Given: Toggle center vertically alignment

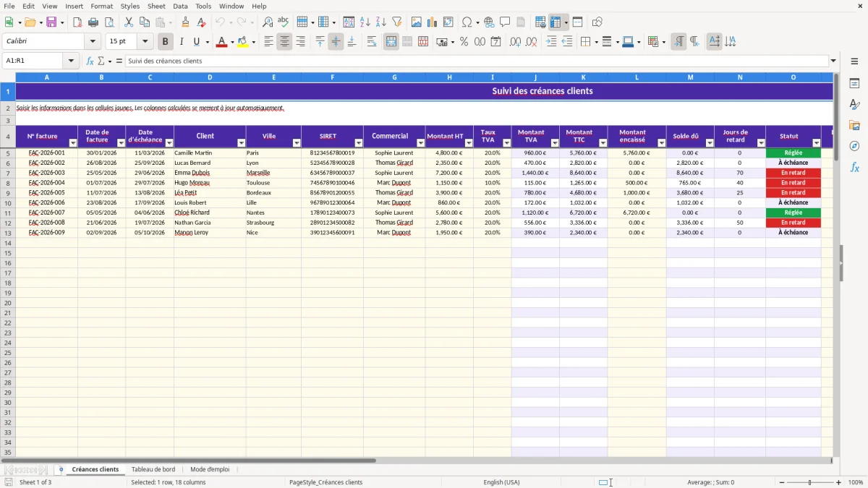Looking at the screenshot, I should (336, 42).
